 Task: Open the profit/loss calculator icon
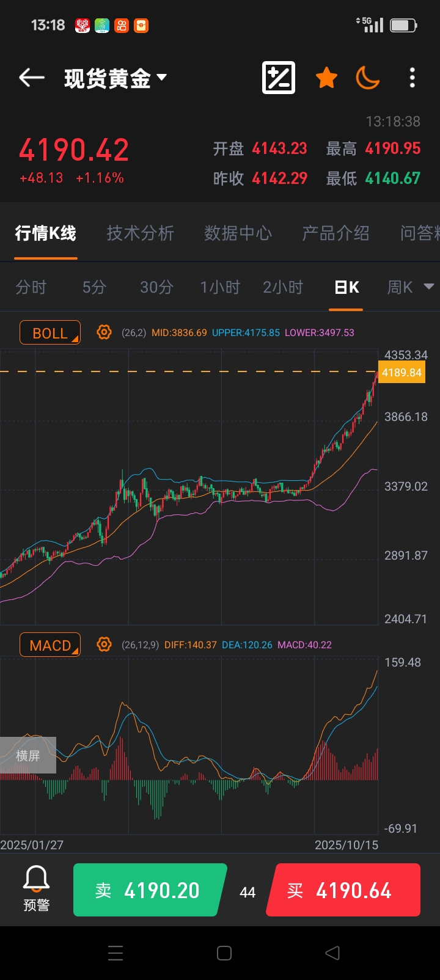(x=279, y=78)
